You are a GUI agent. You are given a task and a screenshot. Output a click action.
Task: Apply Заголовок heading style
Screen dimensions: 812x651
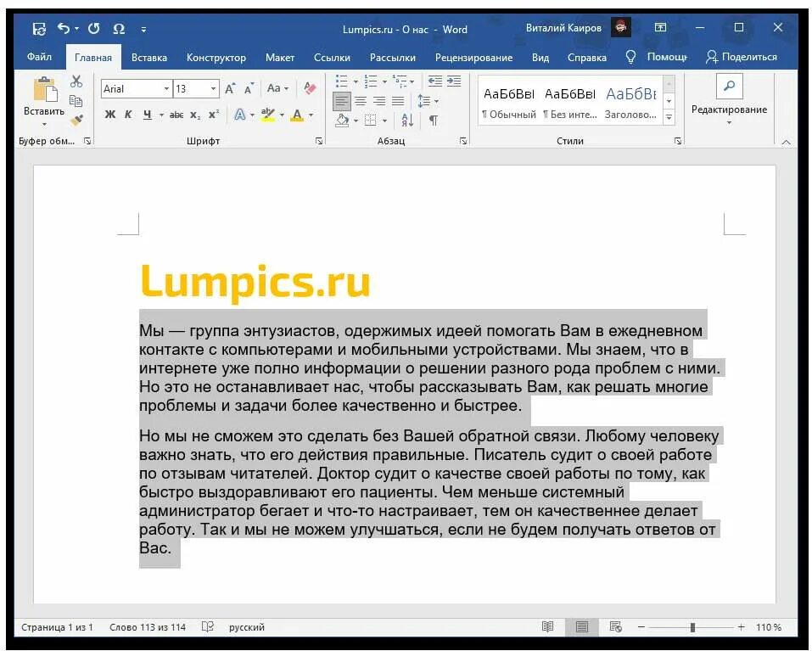tap(630, 102)
